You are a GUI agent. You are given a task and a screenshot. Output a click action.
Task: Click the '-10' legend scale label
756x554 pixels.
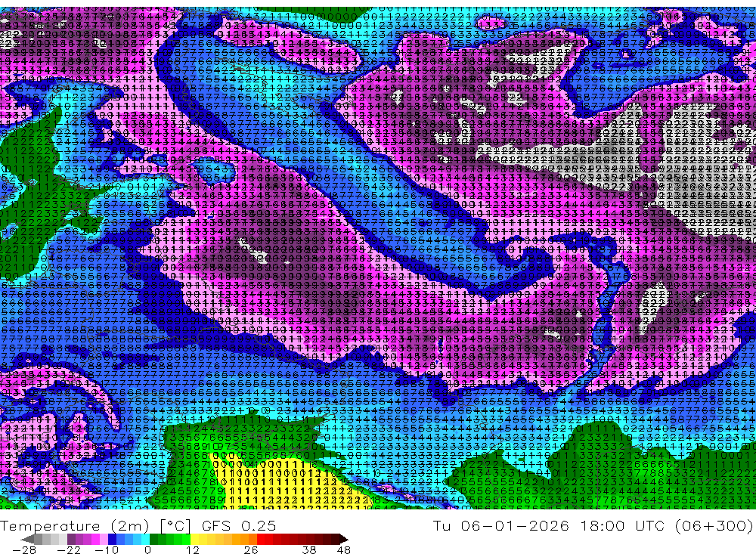pos(107,550)
